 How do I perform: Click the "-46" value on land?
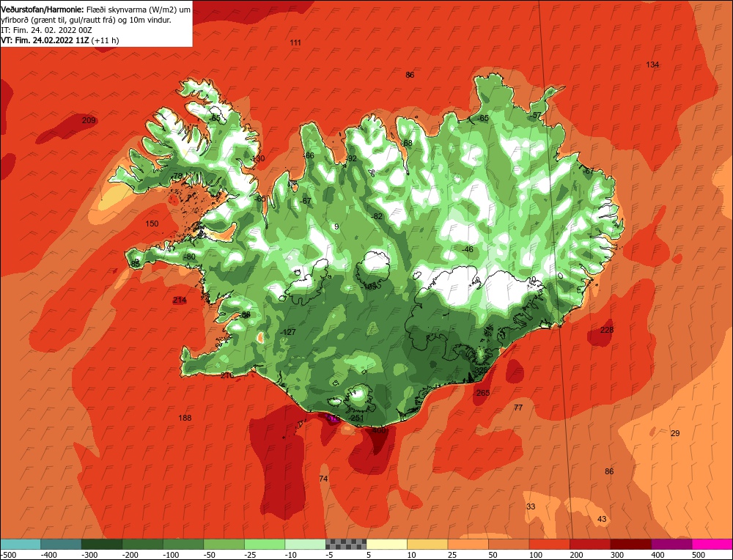468,249
